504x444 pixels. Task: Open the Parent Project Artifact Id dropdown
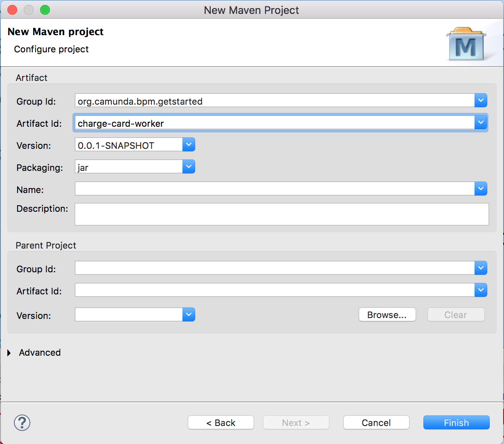[x=481, y=290]
